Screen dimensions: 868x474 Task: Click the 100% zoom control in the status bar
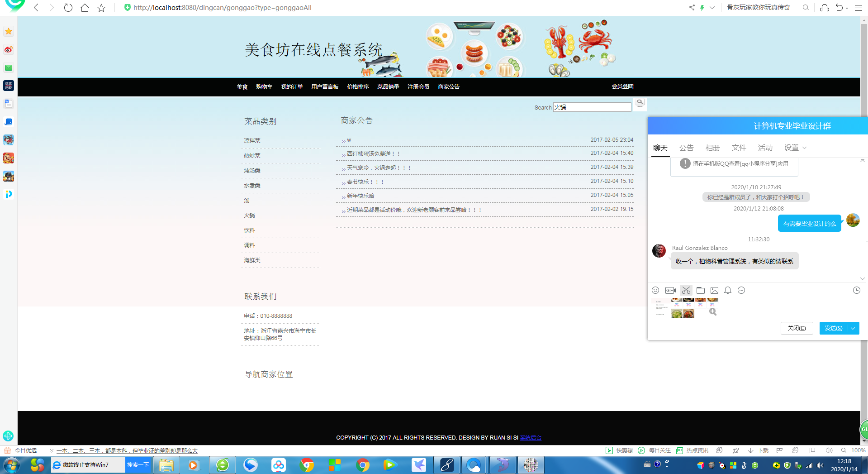pos(858,450)
